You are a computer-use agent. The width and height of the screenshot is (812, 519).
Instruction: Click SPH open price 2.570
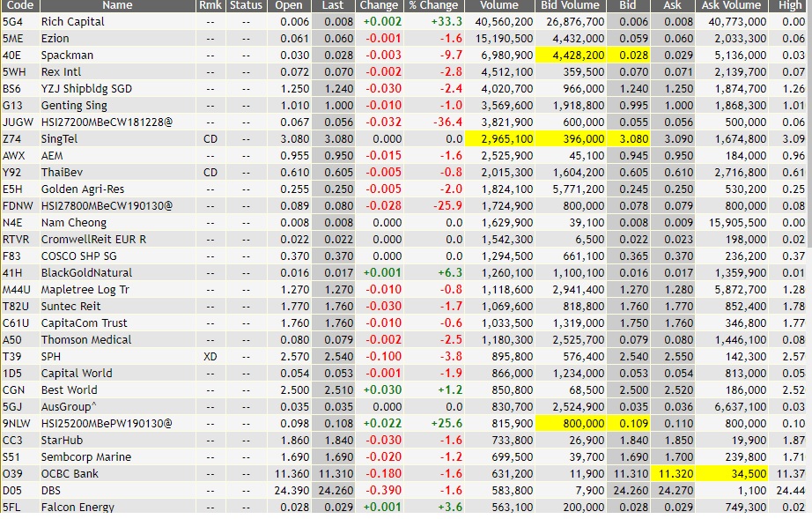tap(295, 356)
